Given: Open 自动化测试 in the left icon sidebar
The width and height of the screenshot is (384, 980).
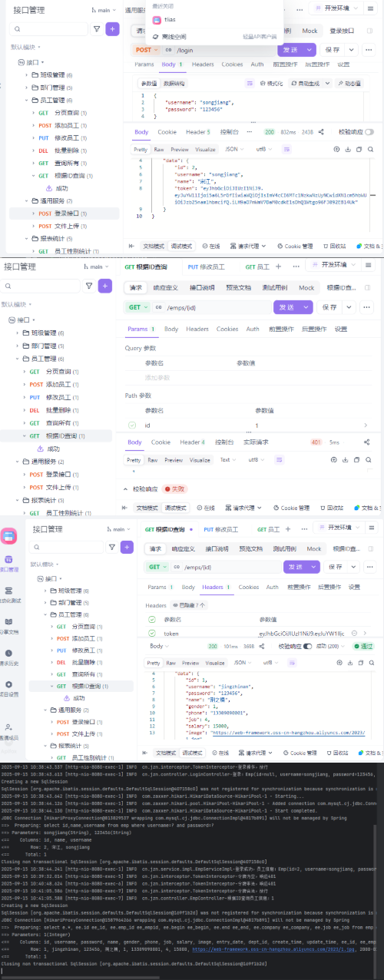Looking at the screenshot, I should [x=9, y=594].
